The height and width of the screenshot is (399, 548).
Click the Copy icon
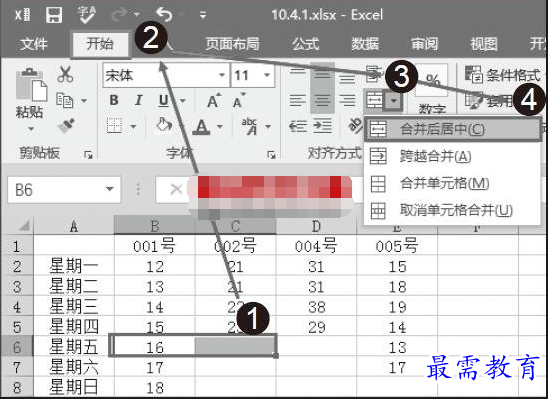(64, 100)
